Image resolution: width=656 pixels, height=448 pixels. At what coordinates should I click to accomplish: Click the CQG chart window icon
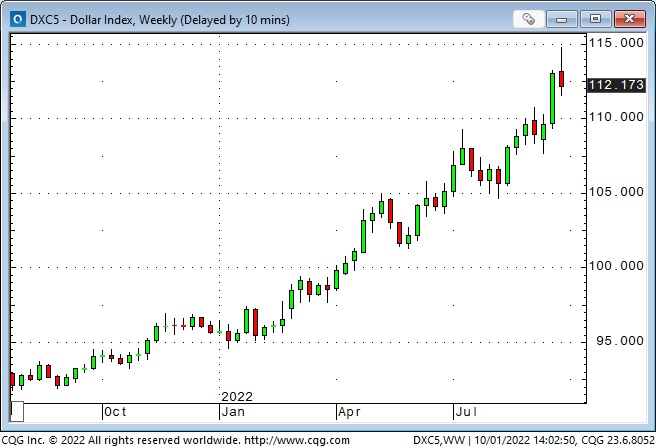click(18, 19)
